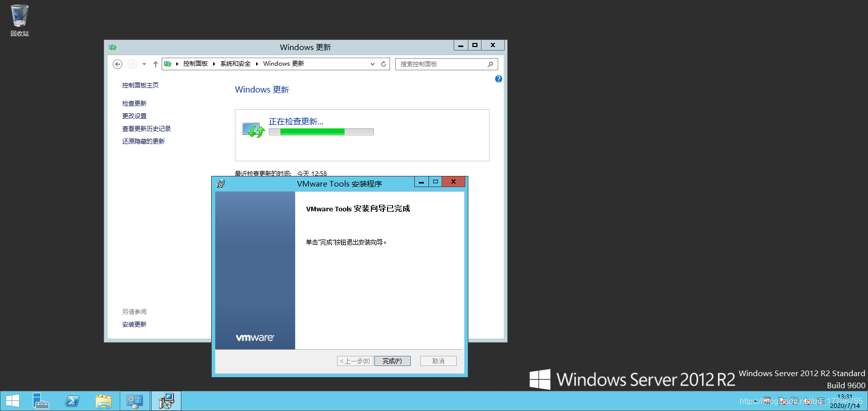Open 查看更新历史记录 link
868x411 pixels.
pyautogui.click(x=147, y=129)
